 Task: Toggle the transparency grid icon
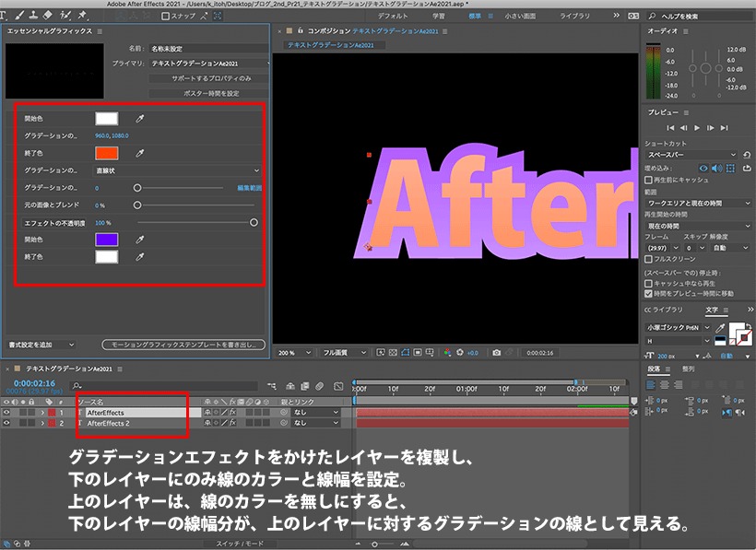tap(393, 353)
